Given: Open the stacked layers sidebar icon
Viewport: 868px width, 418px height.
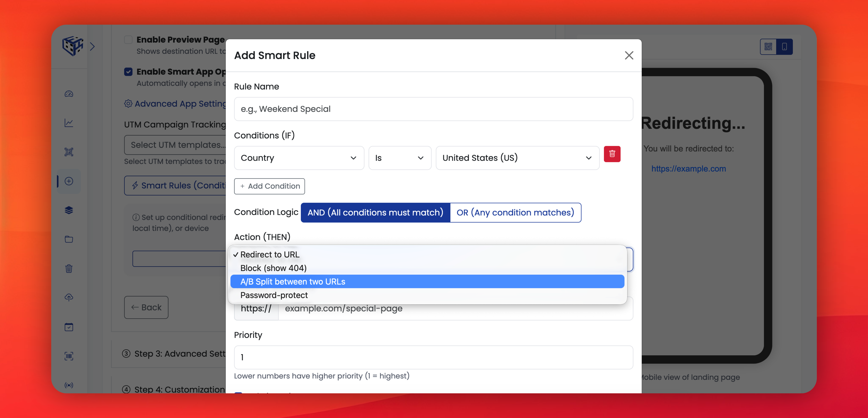Looking at the screenshot, I should click(x=69, y=210).
